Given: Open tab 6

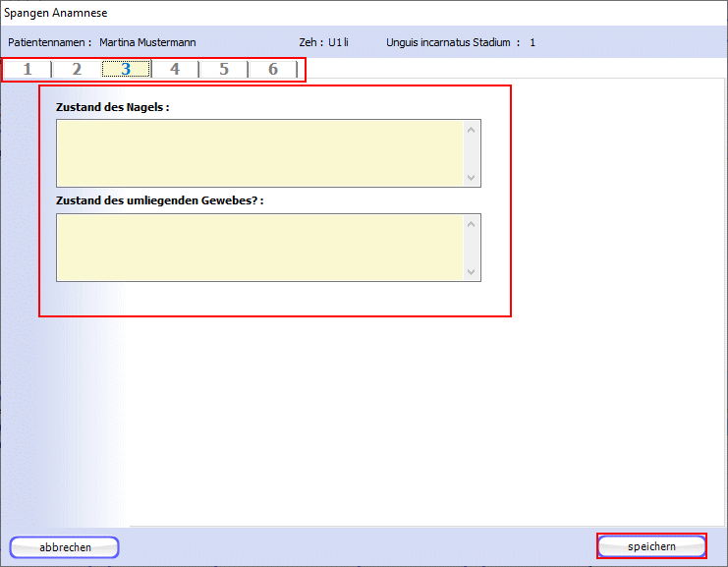Looking at the screenshot, I should point(273,69).
